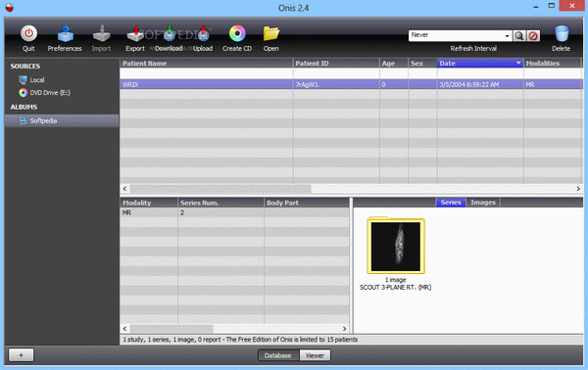Select the Database mode button
Image resolution: width=588 pixels, height=370 pixels.
click(x=278, y=355)
